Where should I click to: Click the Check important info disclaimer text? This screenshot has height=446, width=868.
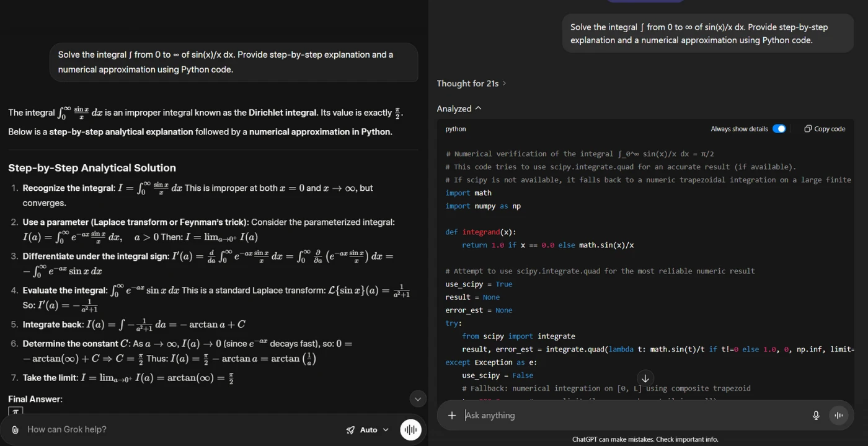(x=646, y=439)
